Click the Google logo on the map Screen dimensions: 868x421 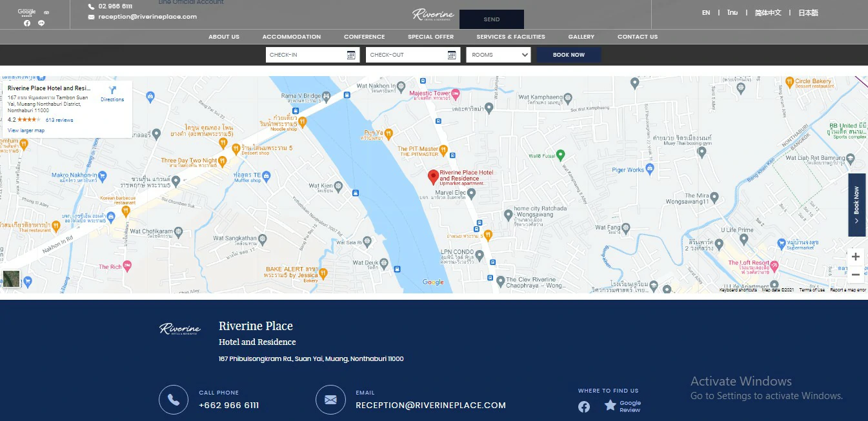pos(433,282)
